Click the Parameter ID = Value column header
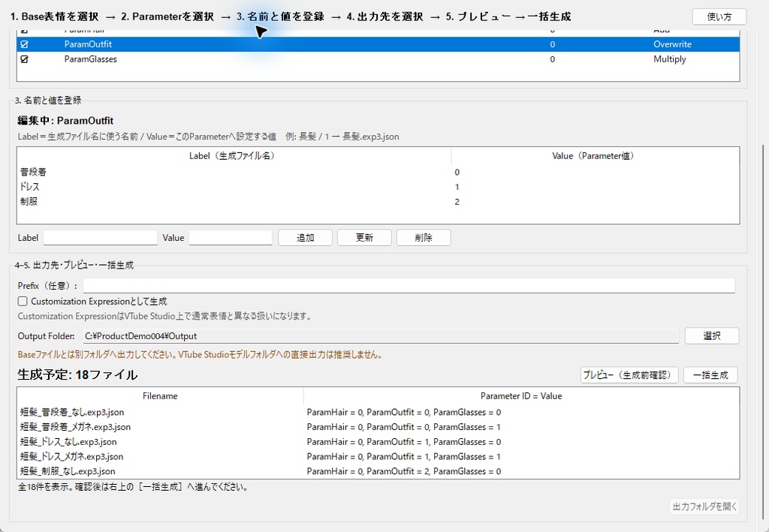This screenshot has width=769, height=532. pyautogui.click(x=521, y=396)
